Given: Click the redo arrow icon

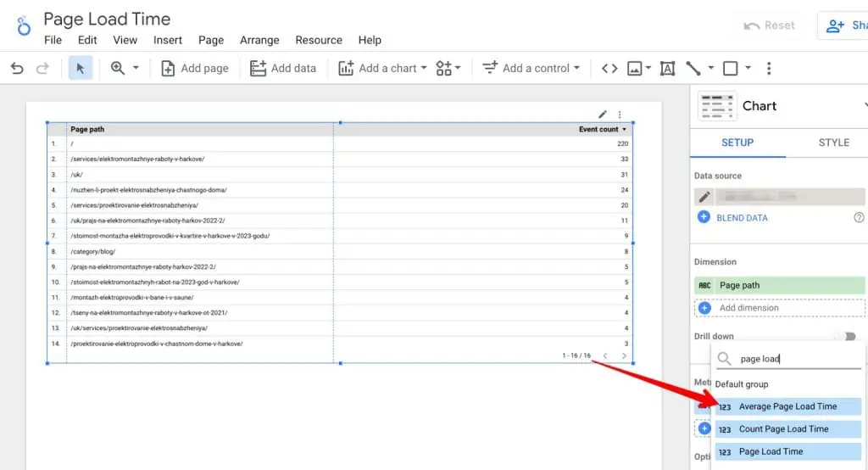Looking at the screenshot, I should coord(42,68).
